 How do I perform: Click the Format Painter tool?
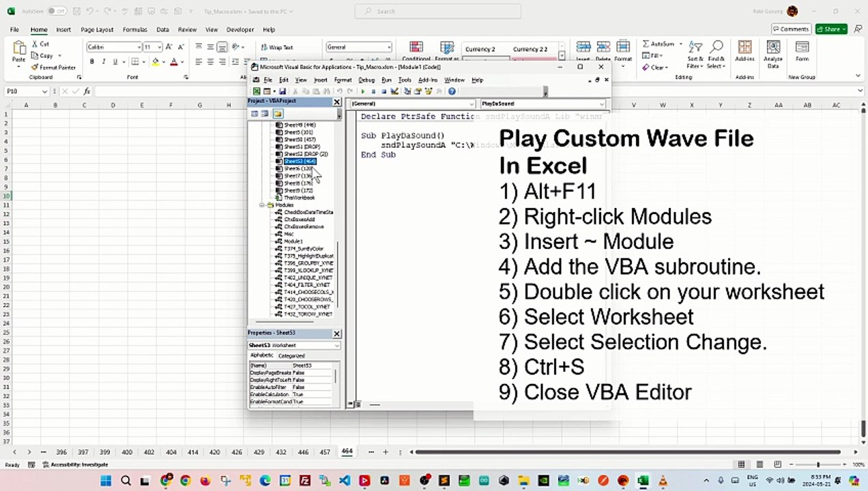point(54,68)
